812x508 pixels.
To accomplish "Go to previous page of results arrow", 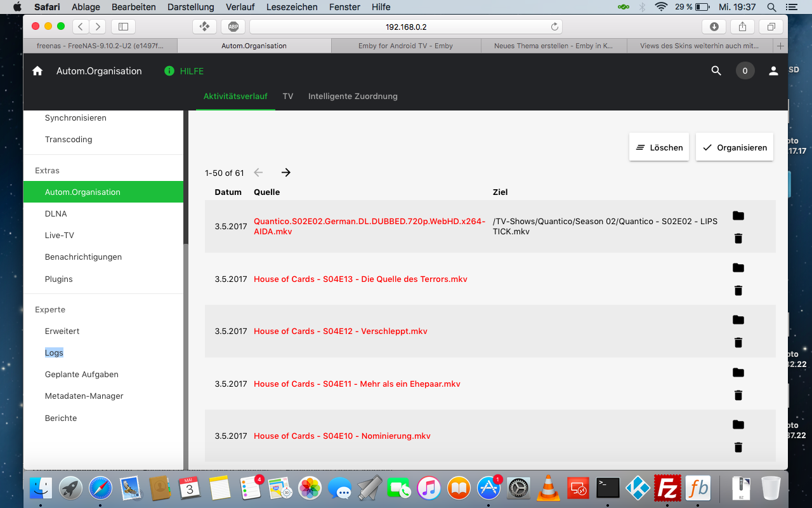I will (258, 173).
